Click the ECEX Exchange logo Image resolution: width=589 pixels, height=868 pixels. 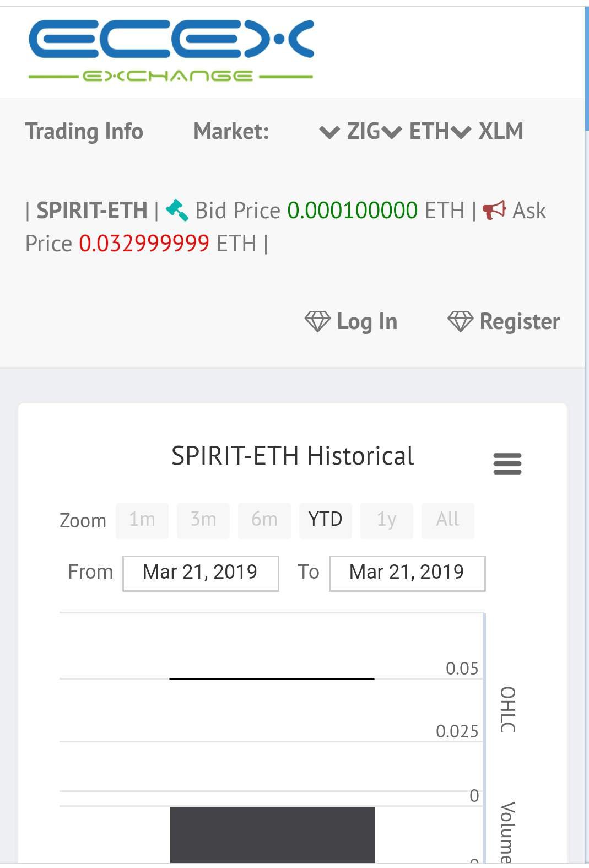coord(171,51)
